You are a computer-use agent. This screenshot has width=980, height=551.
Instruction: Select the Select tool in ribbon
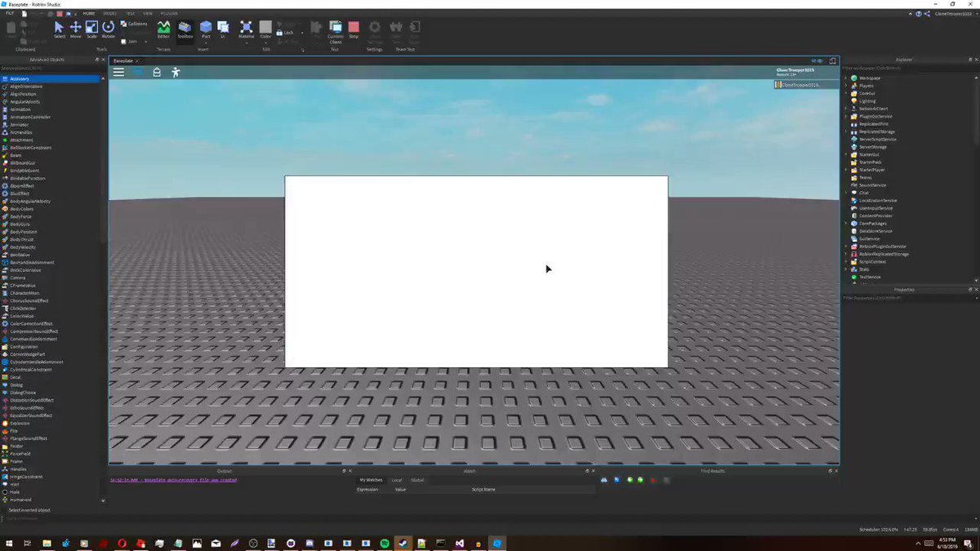click(60, 29)
